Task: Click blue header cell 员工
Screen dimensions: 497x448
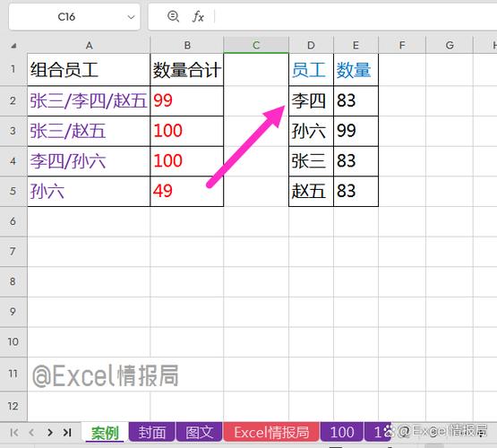Action: point(311,69)
